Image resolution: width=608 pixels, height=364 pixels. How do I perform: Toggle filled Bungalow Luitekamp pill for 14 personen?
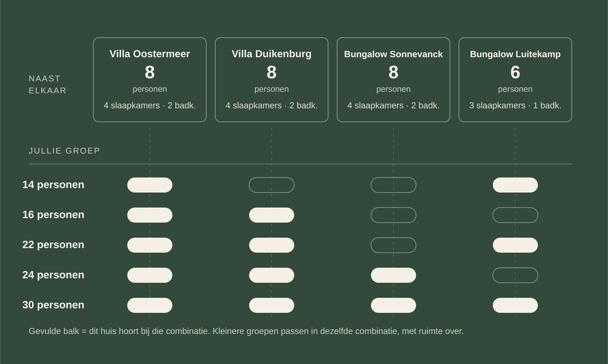515,185
